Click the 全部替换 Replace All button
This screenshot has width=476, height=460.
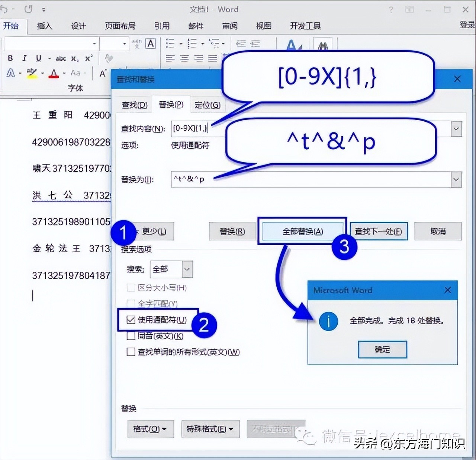302,231
